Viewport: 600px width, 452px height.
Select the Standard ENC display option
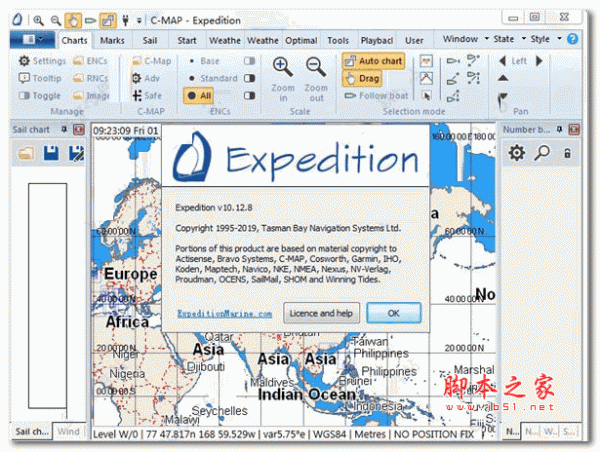point(214,78)
